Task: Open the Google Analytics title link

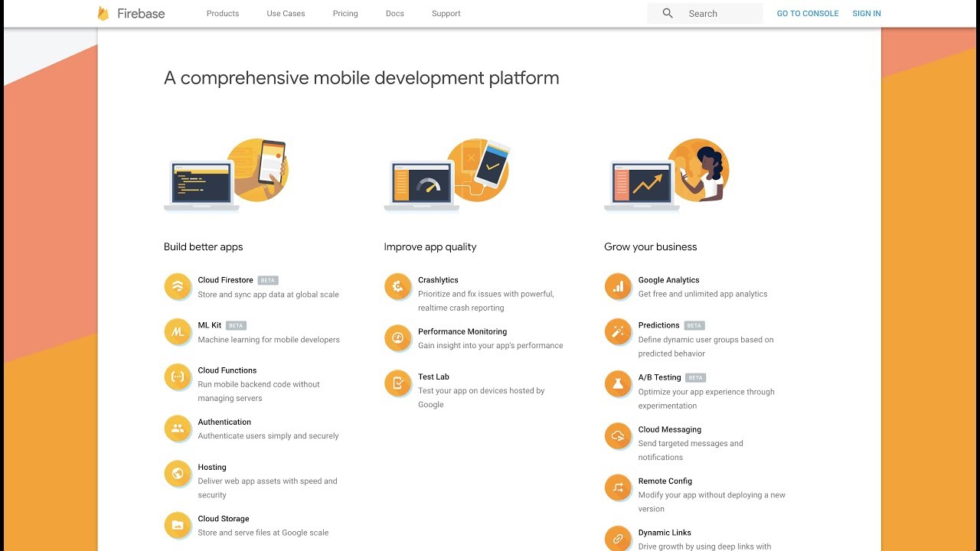Action: pos(669,280)
